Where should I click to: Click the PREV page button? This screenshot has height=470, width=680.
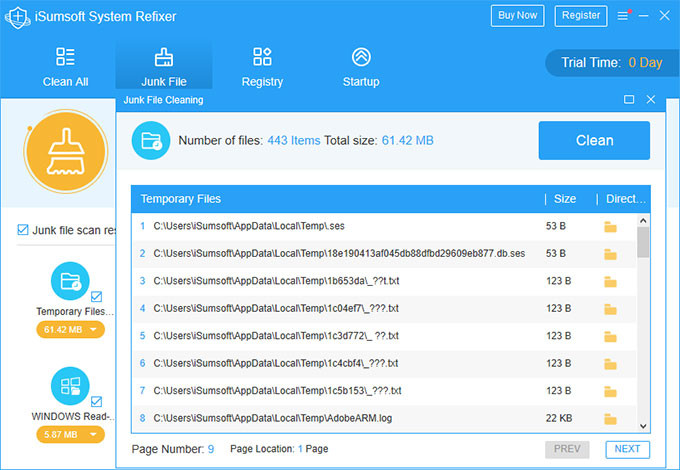[x=567, y=449]
